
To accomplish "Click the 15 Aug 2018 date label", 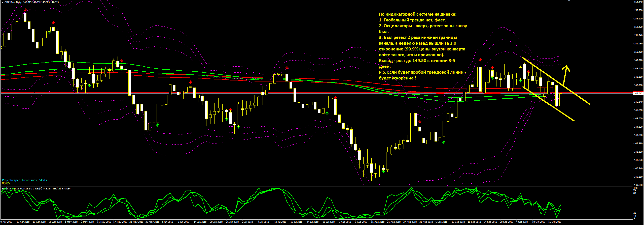I will (378, 222).
